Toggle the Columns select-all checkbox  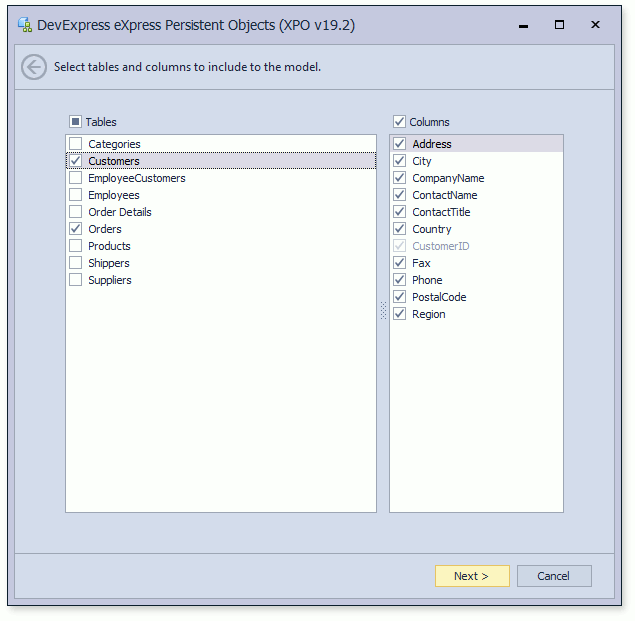399,122
